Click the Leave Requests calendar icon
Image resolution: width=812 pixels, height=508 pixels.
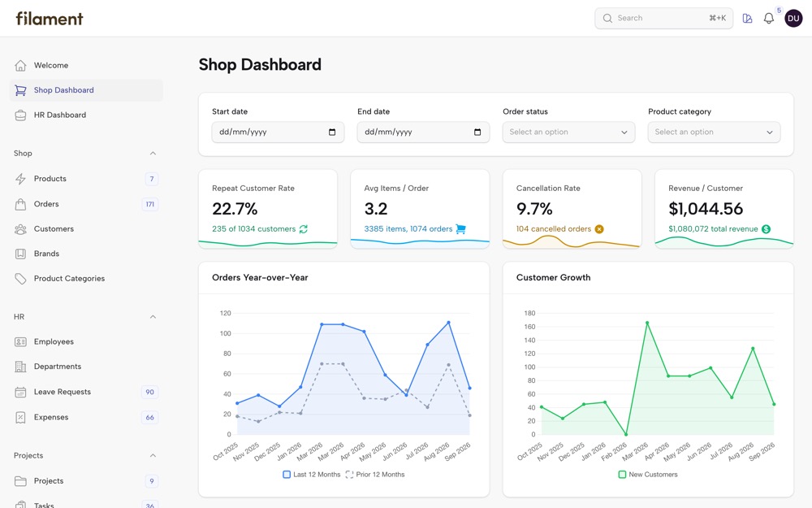point(20,392)
